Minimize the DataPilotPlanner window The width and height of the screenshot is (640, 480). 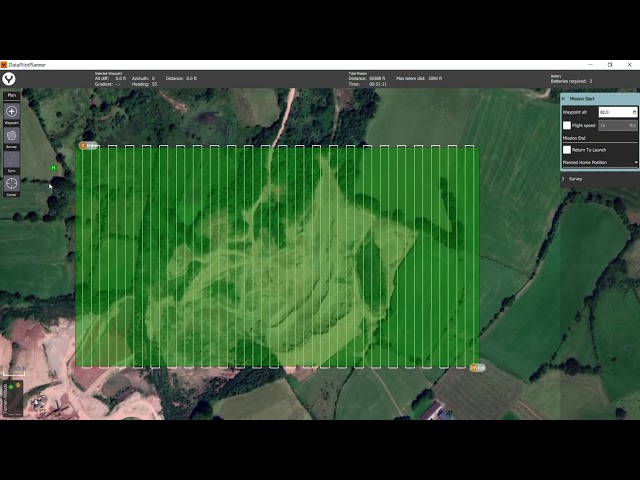coord(590,65)
